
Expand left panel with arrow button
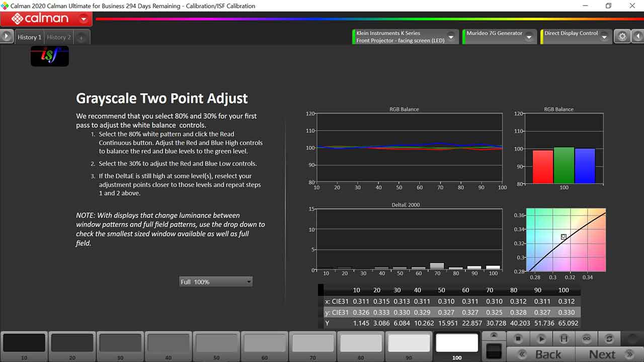tap(7, 37)
